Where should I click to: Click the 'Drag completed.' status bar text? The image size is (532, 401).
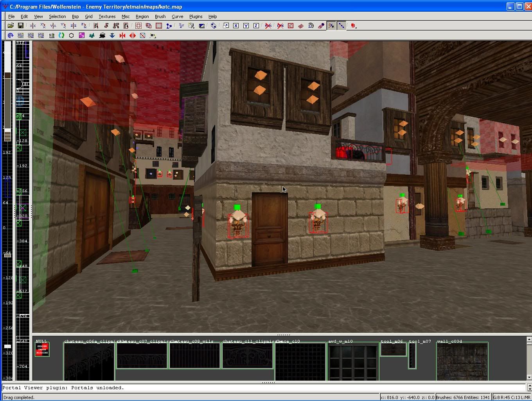pyautogui.click(x=19, y=397)
